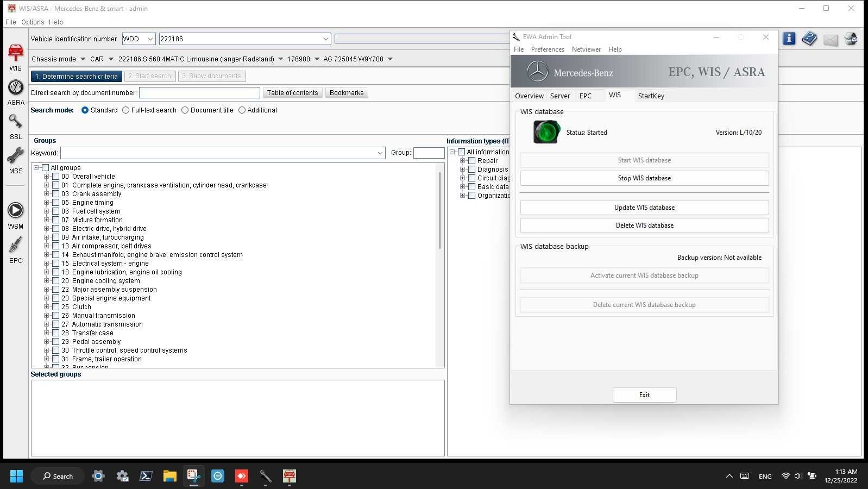Show hidden system tray icons
This screenshot has height=489, width=868.
tap(729, 476)
